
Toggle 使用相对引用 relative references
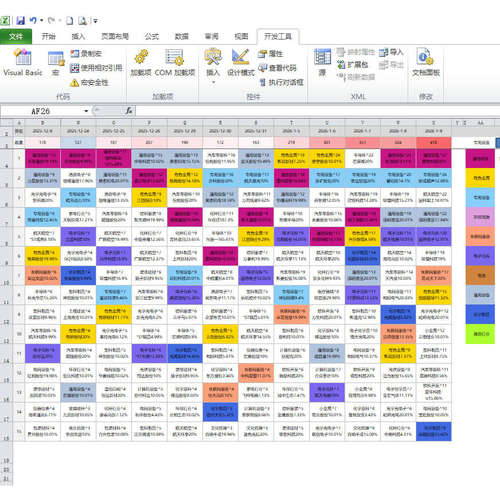pos(96,68)
